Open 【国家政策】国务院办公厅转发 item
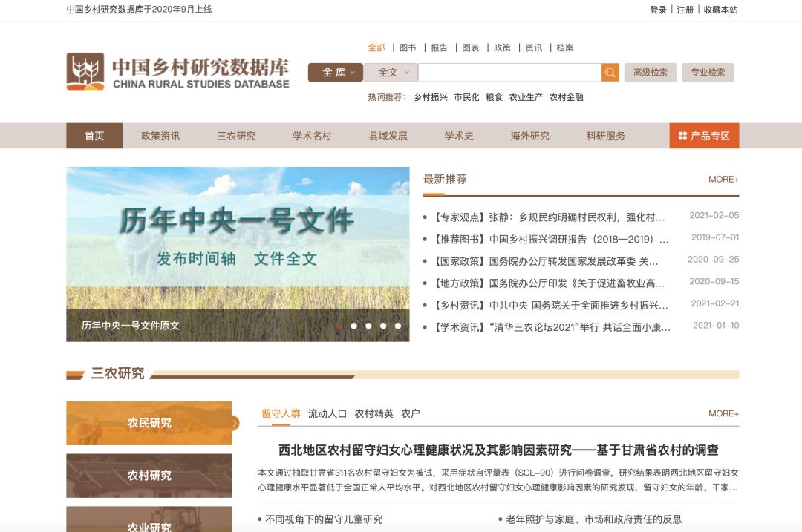The width and height of the screenshot is (802, 532). point(545,261)
